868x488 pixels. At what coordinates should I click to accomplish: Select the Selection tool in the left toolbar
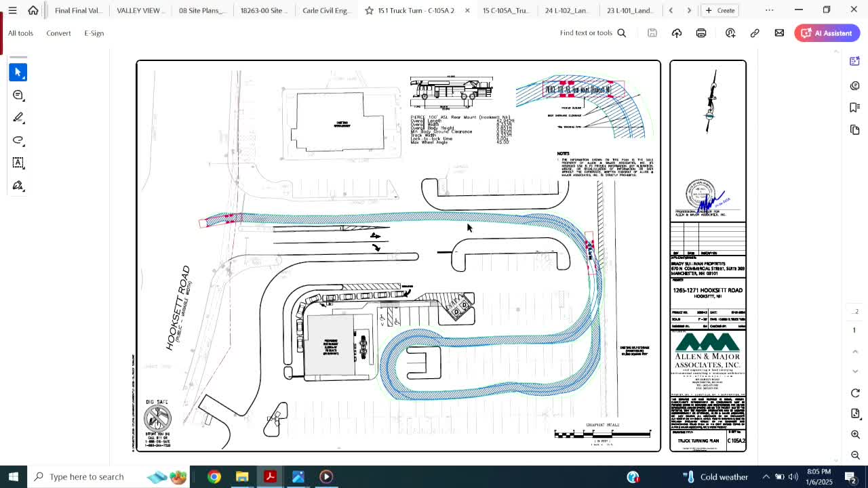tap(17, 72)
